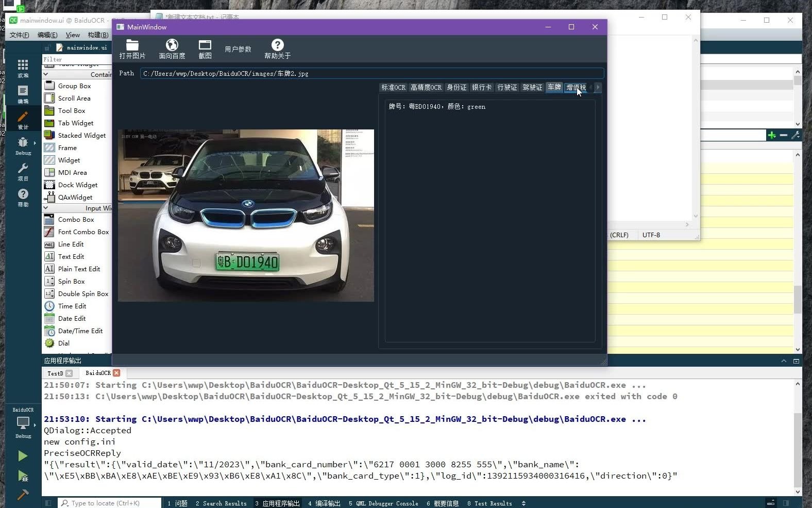Viewport: 812px width, 508px height.
Task: Close the BaiduOCR output tab
Action: pos(116,373)
